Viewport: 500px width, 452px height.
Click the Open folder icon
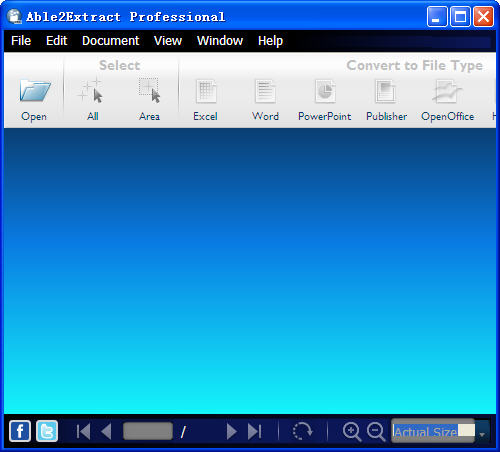35,91
